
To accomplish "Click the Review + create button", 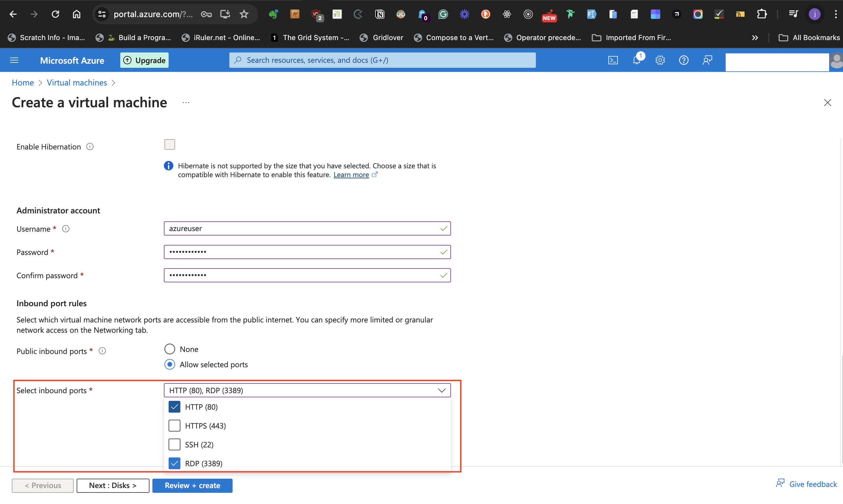I will click(192, 485).
